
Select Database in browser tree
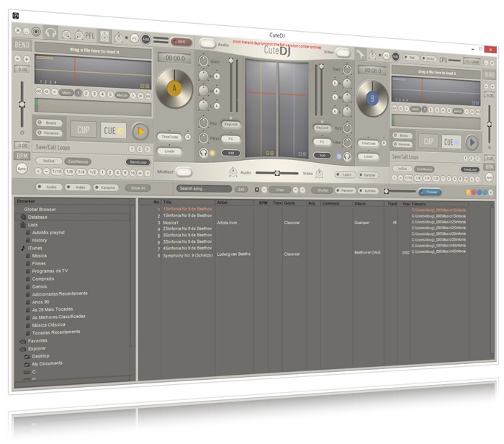pyautogui.click(x=37, y=217)
